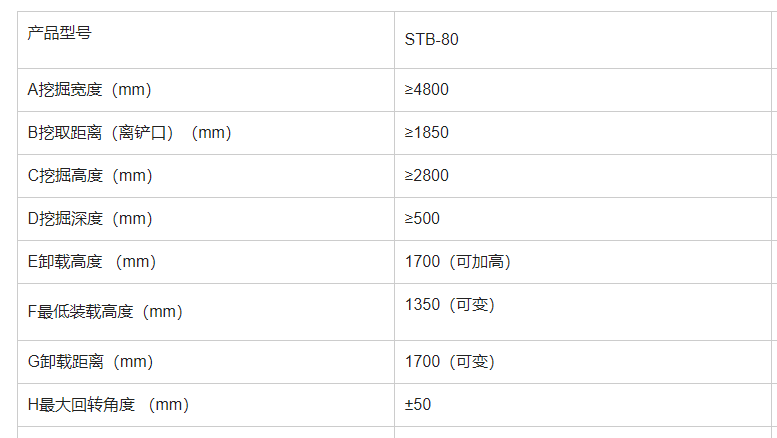Select the STB-80 model value
777x438 pixels.
(x=432, y=41)
